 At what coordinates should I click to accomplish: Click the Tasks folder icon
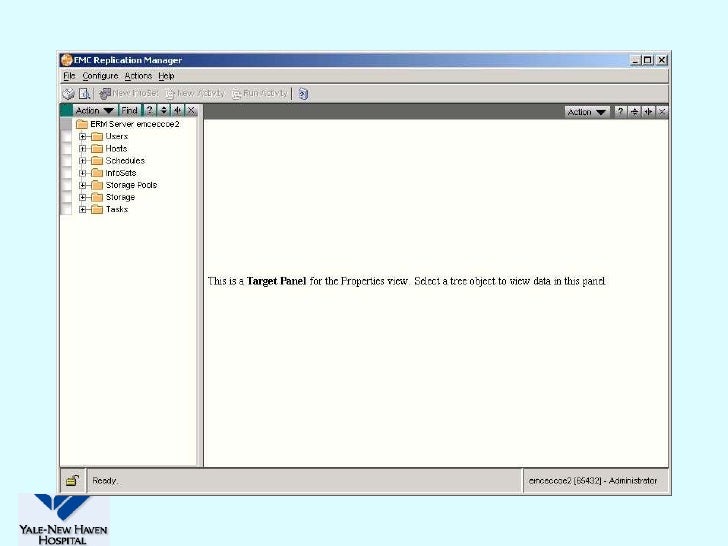[x=97, y=209]
